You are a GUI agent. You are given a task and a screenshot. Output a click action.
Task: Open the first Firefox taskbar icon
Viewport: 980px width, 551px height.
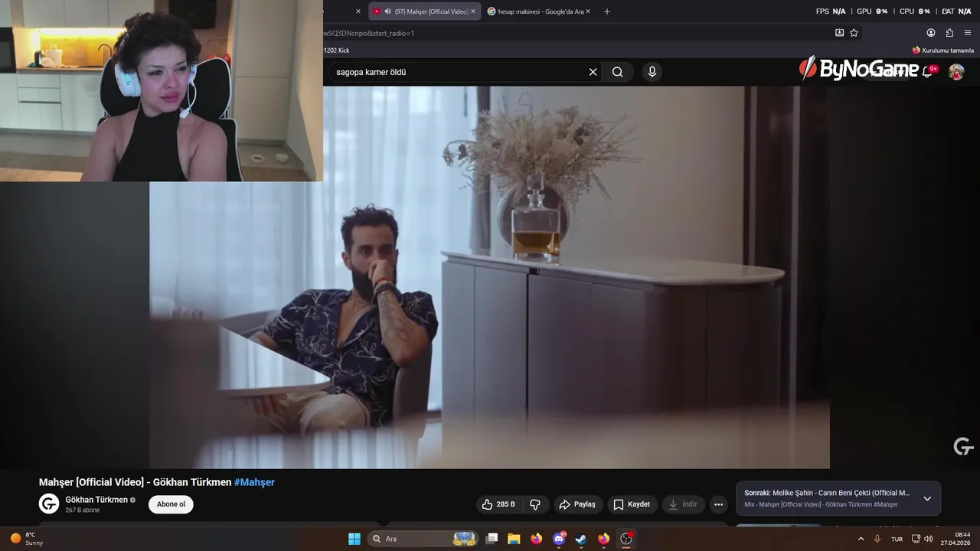pos(536,539)
